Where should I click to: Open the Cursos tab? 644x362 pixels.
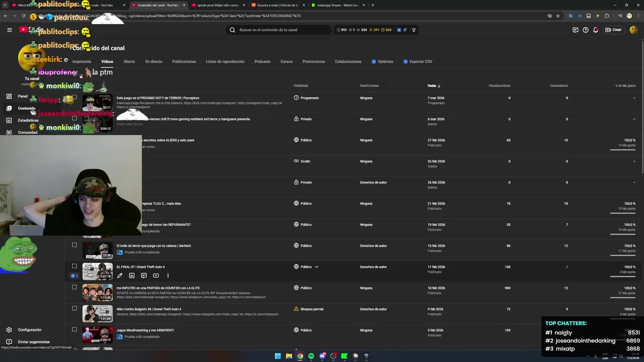click(286, 61)
